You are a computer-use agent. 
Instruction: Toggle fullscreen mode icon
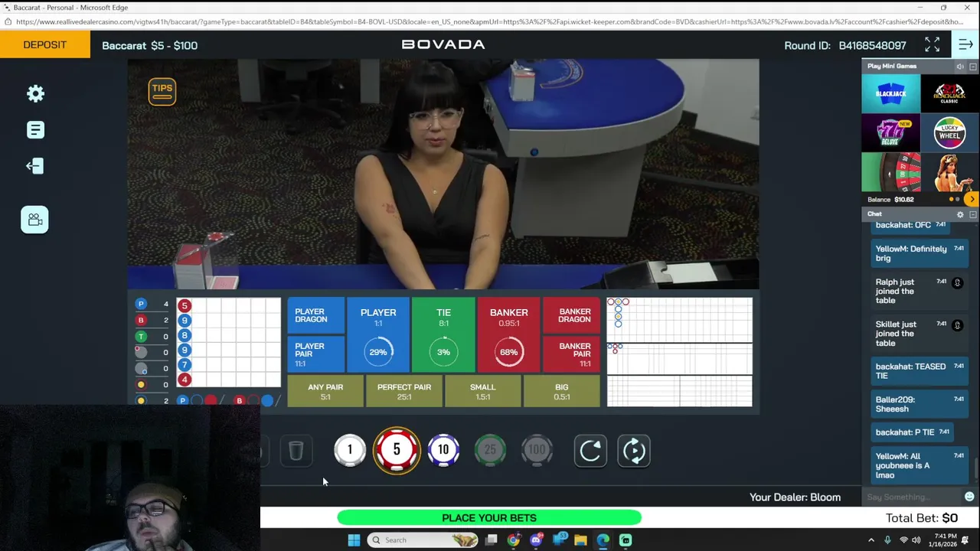pos(932,45)
